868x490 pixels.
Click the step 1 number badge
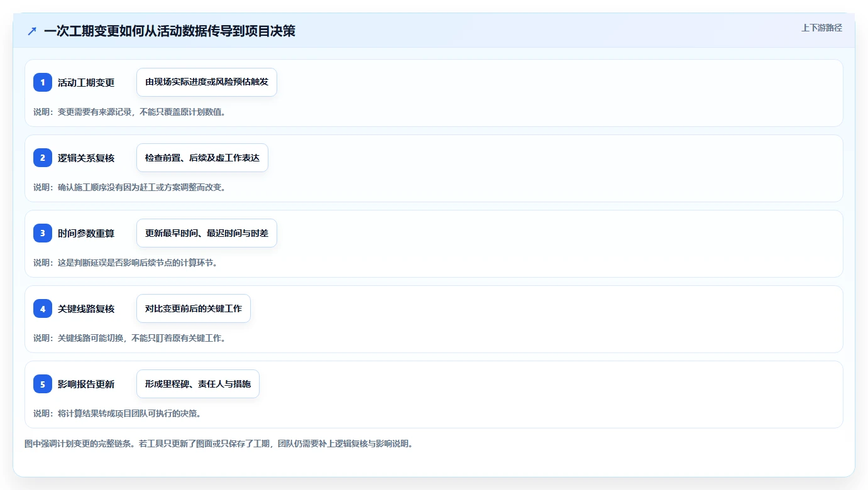coord(43,82)
